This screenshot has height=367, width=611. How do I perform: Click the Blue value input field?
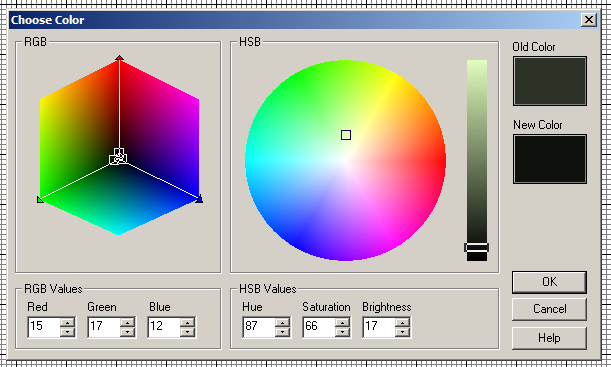[164, 326]
